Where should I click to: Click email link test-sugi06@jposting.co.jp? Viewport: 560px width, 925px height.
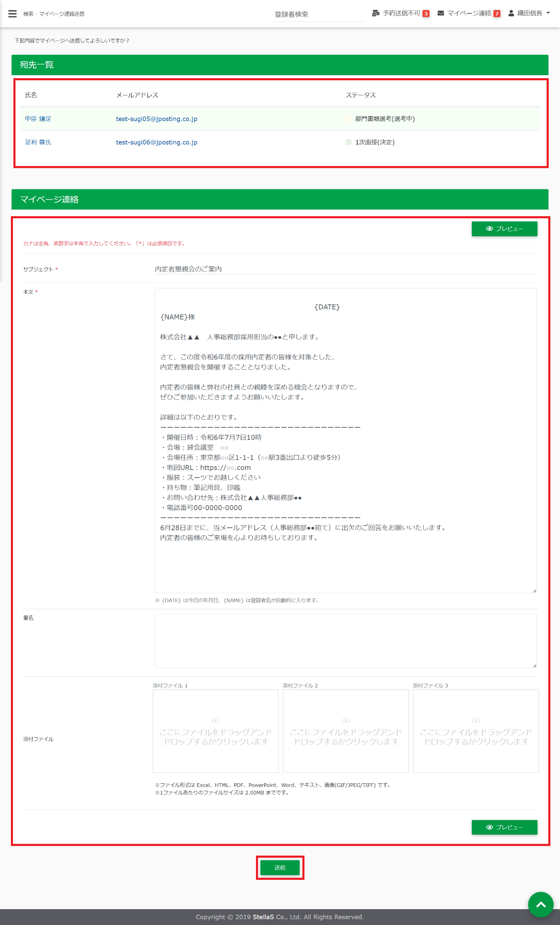[156, 142]
